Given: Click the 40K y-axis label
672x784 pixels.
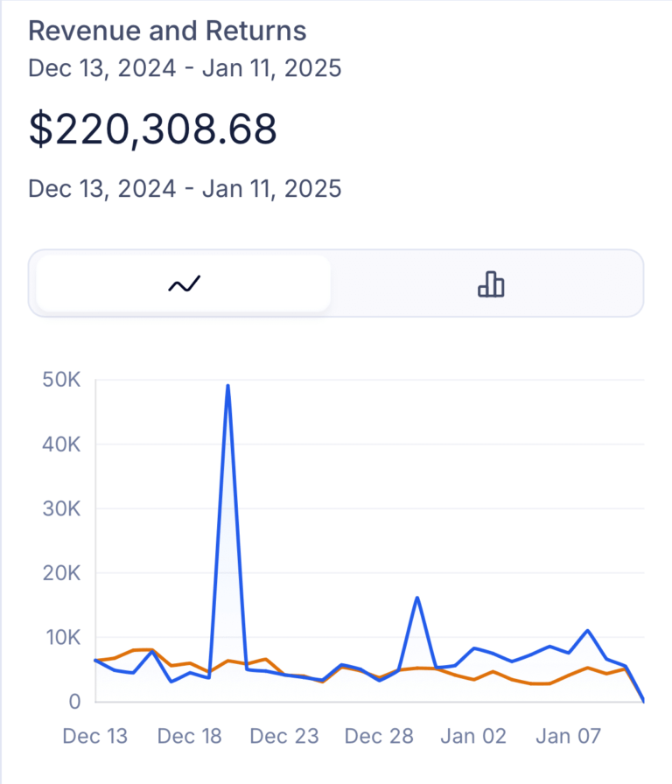Looking at the screenshot, I should [x=61, y=444].
